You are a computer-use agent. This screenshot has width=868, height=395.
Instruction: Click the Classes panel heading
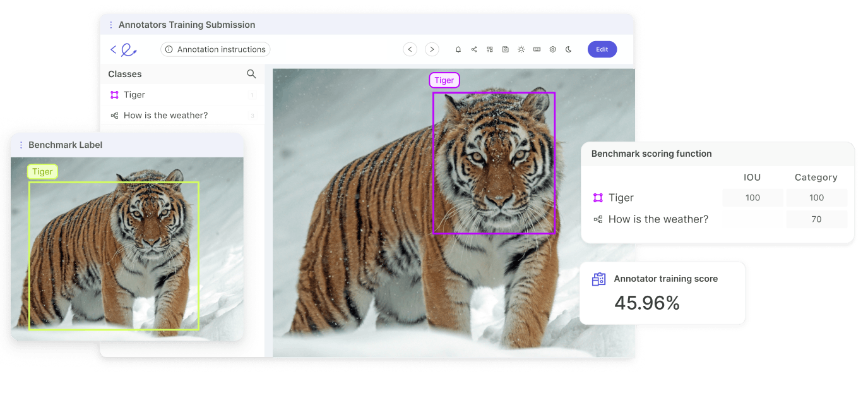[125, 74]
